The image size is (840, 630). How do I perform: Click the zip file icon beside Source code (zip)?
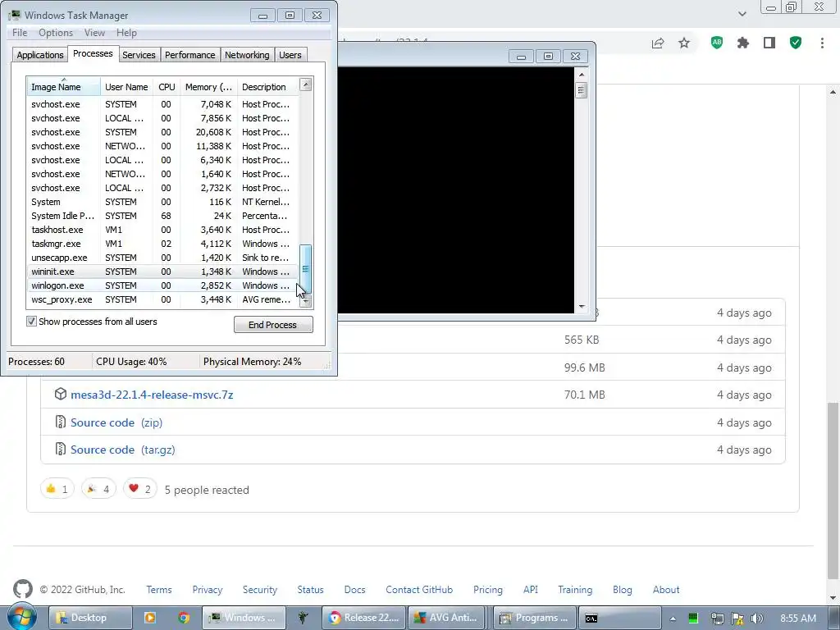pyautogui.click(x=60, y=422)
